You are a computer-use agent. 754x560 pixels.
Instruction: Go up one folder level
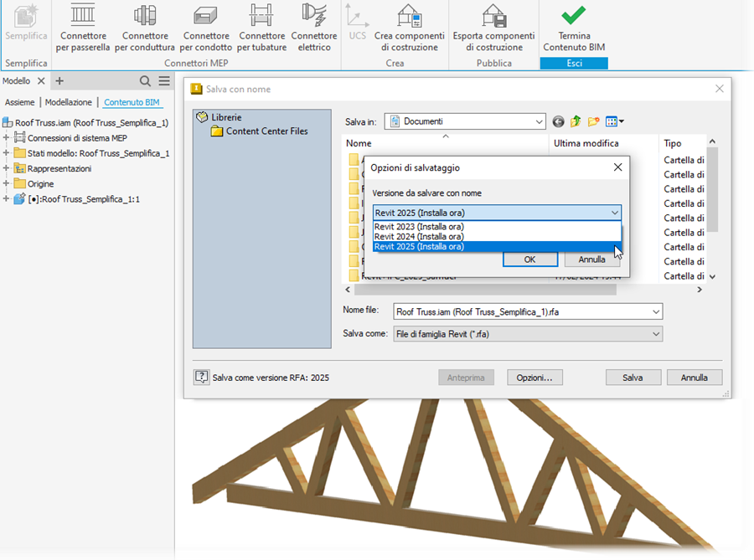576,121
